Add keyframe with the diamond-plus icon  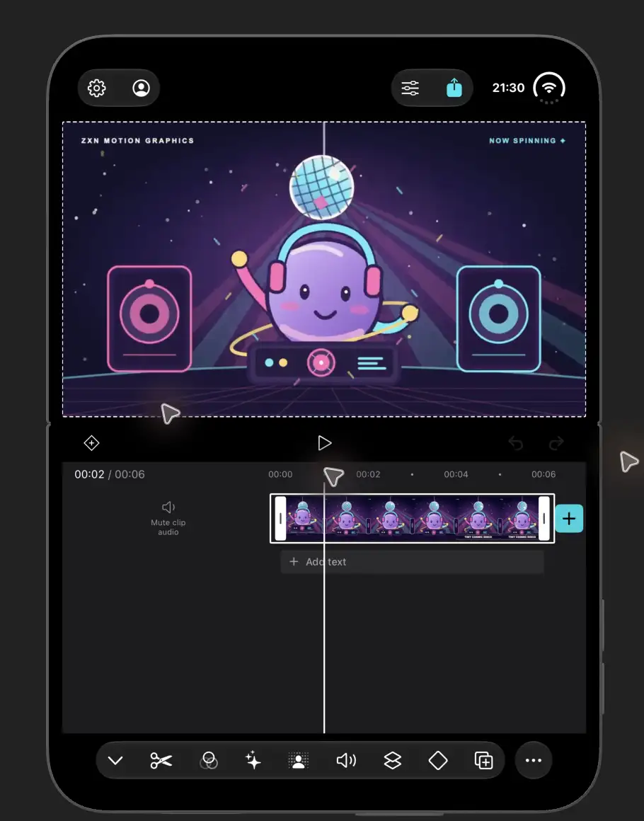(x=91, y=443)
